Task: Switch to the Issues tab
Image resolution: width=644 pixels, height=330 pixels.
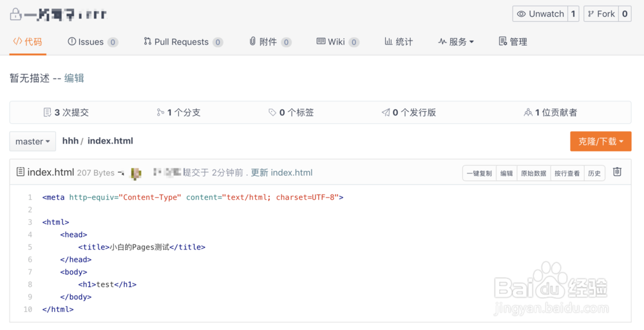Action: (91, 42)
